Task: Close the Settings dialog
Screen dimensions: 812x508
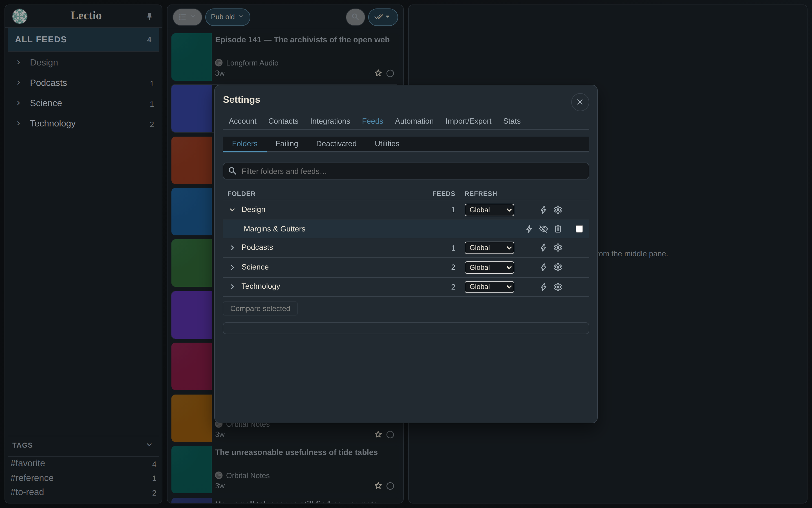Action: pyautogui.click(x=580, y=102)
